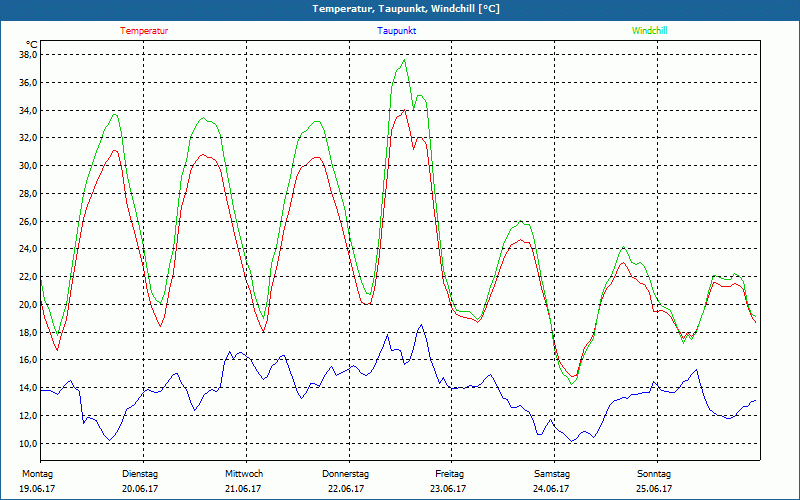The width and height of the screenshot is (800, 500).
Task: Click the blue Taupunkt legend label
Action: click(397, 31)
